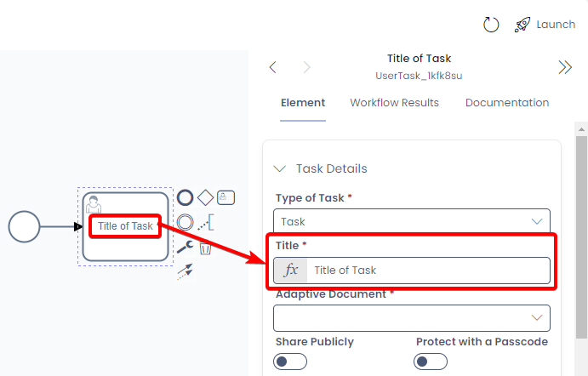Viewport: 588px width, 376px height.
Task: Append a user task from context pad
Action: (225, 197)
